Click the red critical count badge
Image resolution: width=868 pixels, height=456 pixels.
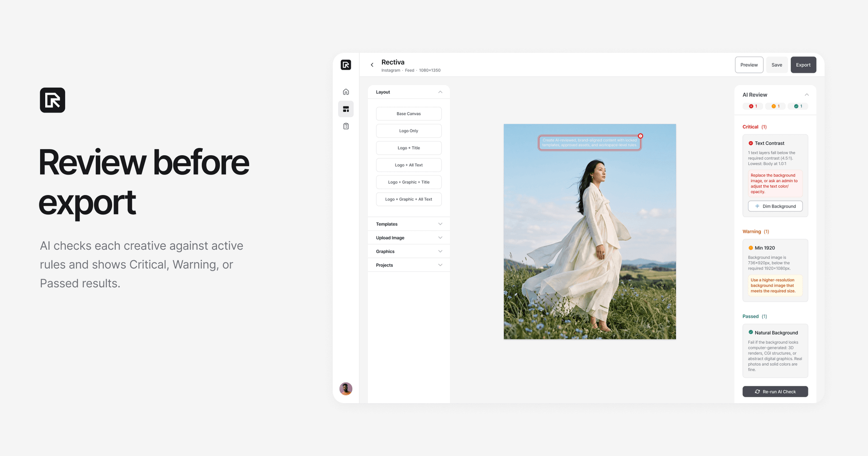pos(753,106)
